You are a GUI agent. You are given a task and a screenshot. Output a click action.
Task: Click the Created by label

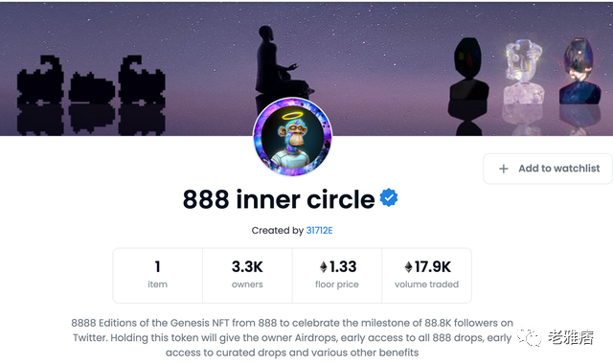pyautogui.click(x=277, y=230)
